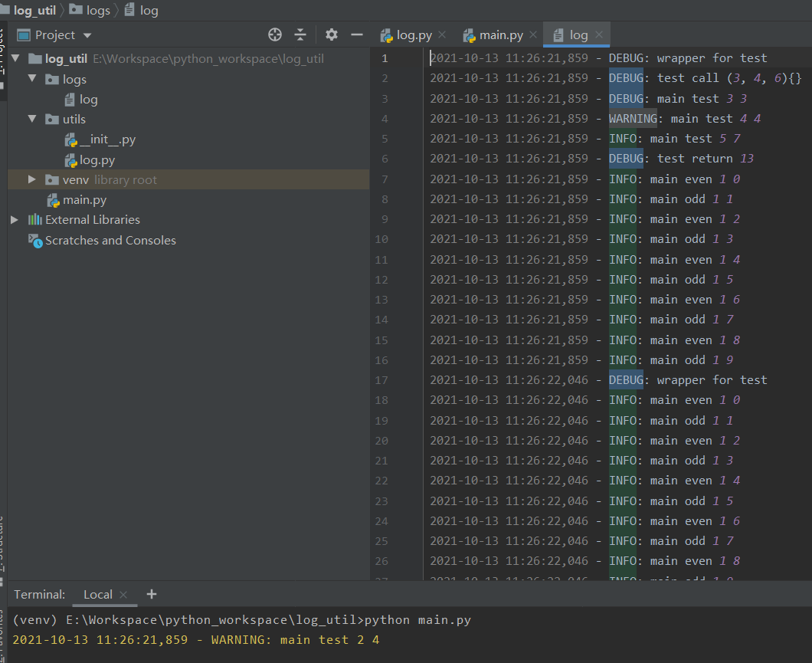Click the Scratches and Consoles icon

click(35, 241)
